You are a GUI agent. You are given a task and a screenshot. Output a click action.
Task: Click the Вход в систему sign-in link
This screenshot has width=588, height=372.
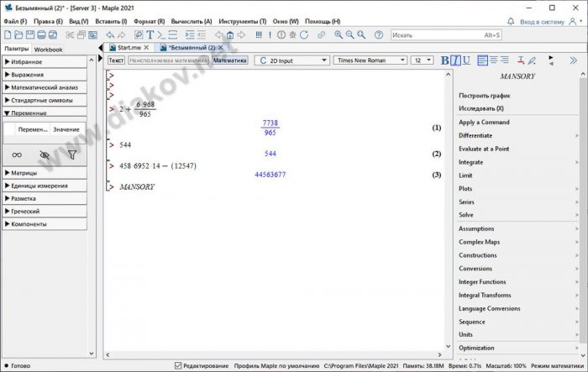(542, 22)
